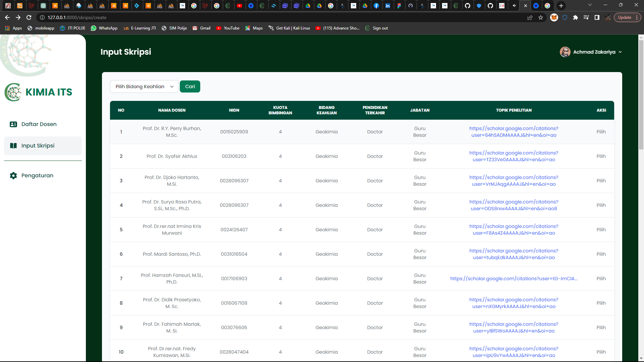Click the Pengaturan gear icon
This screenshot has width=644, height=362.
point(13,176)
